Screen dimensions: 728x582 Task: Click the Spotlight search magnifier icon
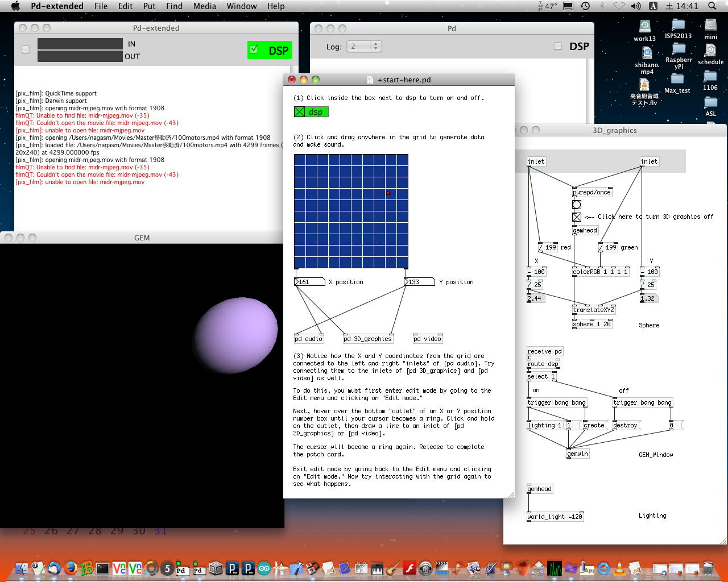tap(712, 6)
